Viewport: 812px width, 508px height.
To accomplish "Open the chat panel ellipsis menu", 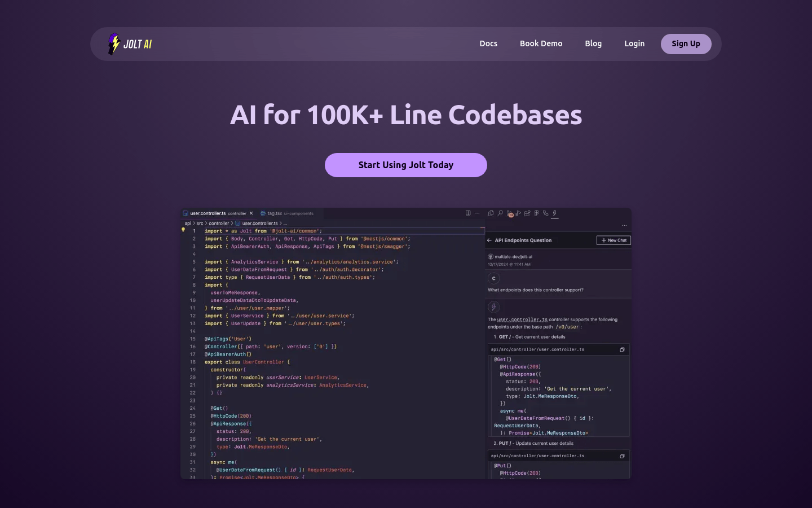I will click(x=624, y=226).
